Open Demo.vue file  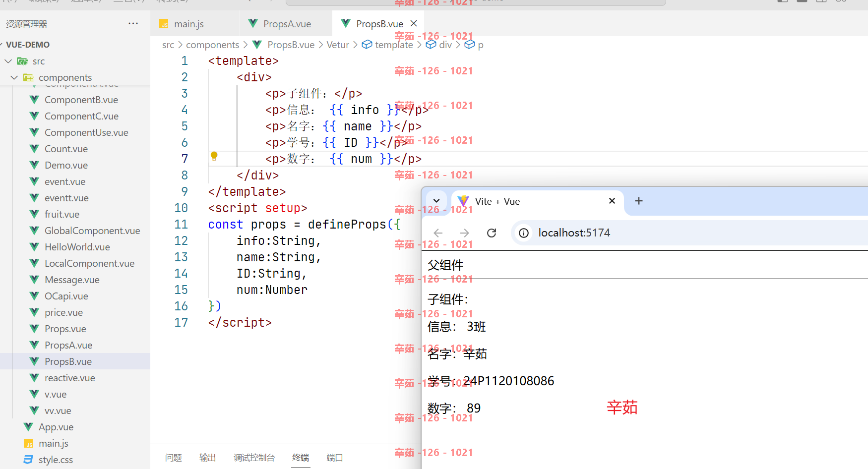pos(66,165)
